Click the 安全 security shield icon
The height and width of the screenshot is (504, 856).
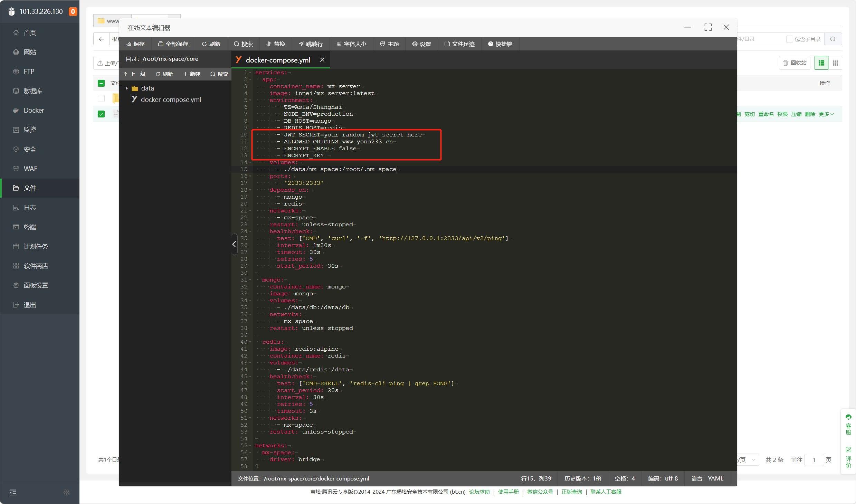pyautogui.click(x=16, y=149)
